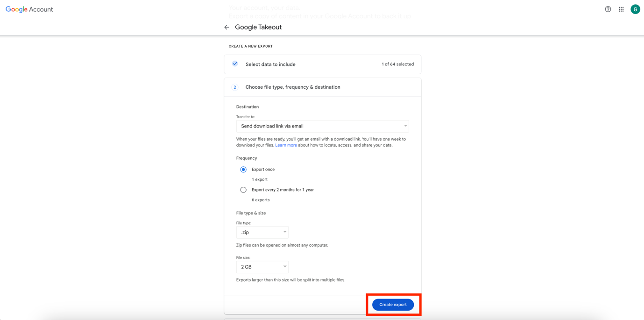
Task: Click Choose file type, frequency & destination header
Action: click(293, 87)
